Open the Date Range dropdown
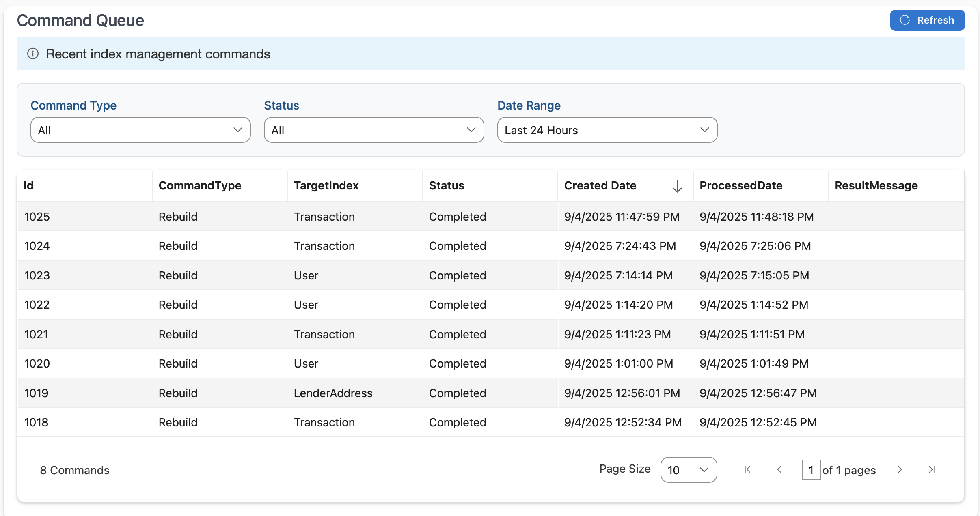 (607, 130)
